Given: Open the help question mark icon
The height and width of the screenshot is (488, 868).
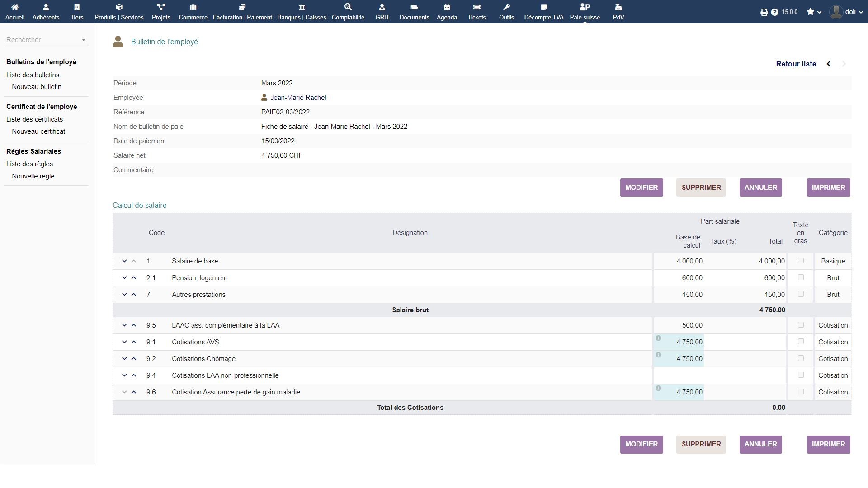Looking at the screenshot, I should 774,12.
